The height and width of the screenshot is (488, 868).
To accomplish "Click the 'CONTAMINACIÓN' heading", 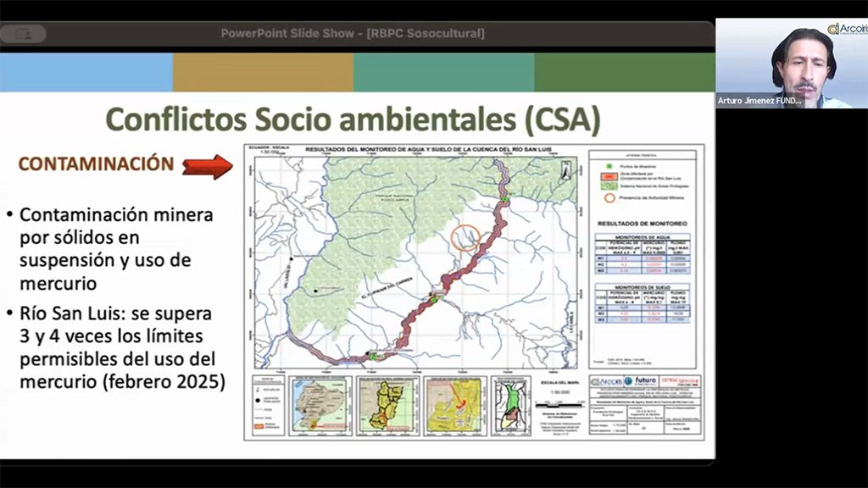I will coord(96,164).
